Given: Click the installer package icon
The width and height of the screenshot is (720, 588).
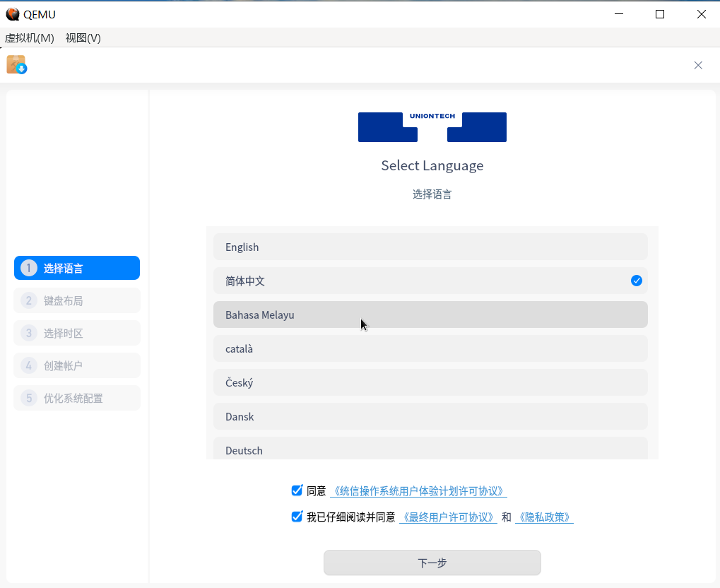Looking at the screenshot, I should point(16,65).
